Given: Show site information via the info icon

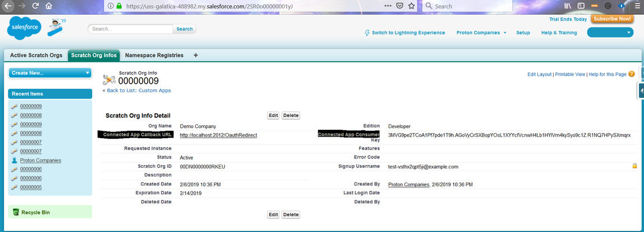Looking at the screenshot, I should (x=111, y=6).
